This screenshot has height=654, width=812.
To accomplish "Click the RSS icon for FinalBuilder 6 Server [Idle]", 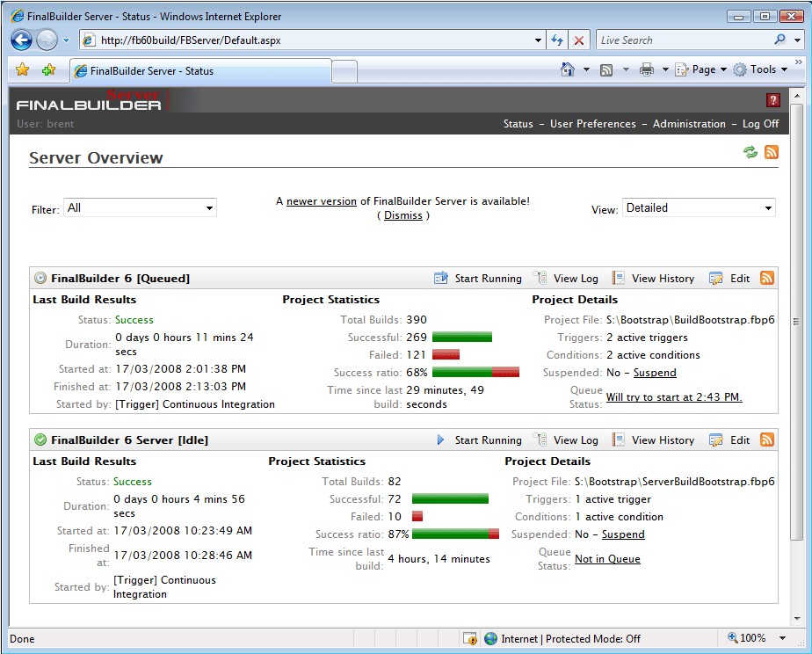I will click(x=767, y=440).
